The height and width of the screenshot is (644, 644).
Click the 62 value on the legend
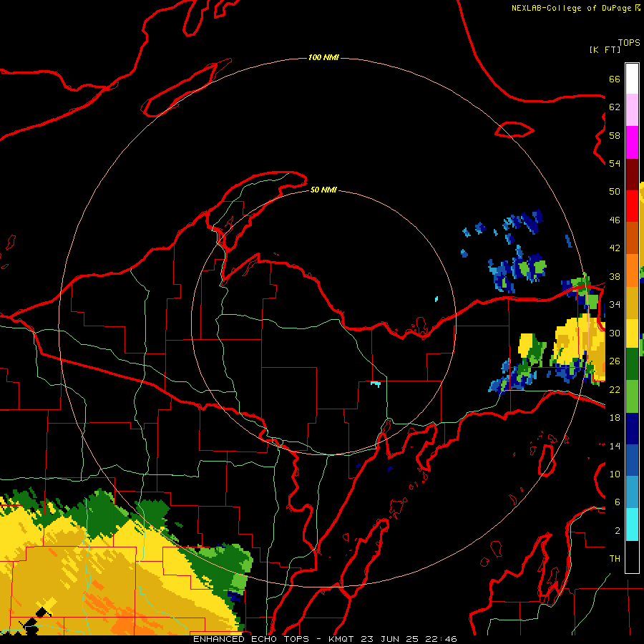pos(615,107)
